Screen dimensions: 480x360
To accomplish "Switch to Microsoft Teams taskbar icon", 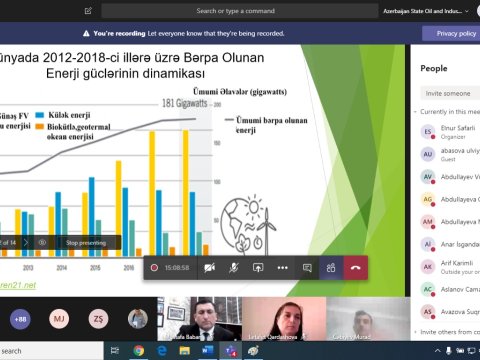I will click(x=230, y=351).
